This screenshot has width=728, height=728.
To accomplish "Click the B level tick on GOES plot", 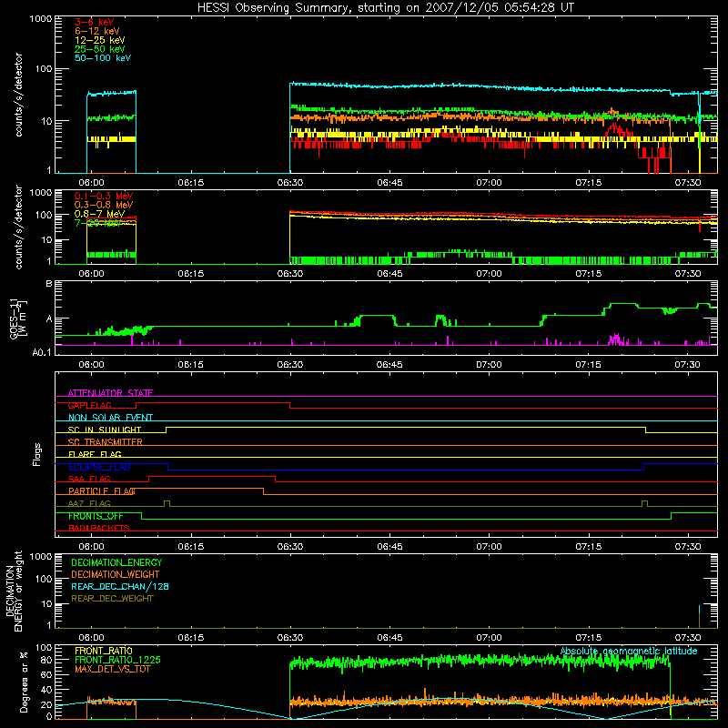I will (49, 284).
